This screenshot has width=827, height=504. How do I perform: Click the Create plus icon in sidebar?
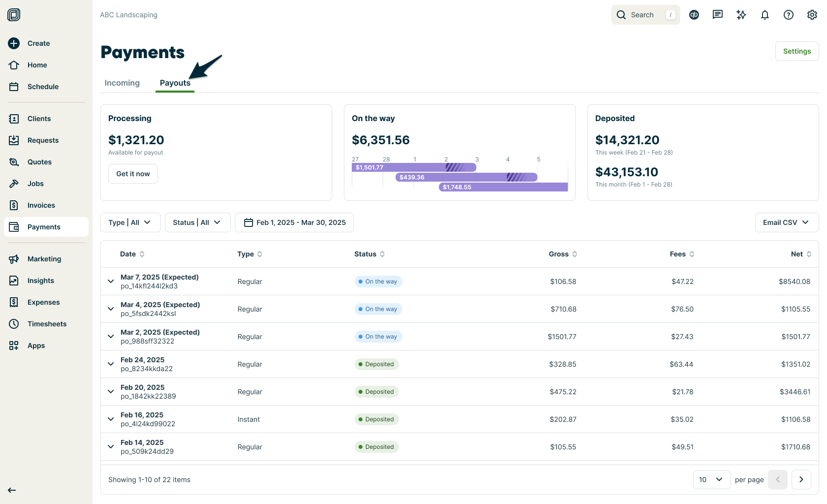click(13, 43)
